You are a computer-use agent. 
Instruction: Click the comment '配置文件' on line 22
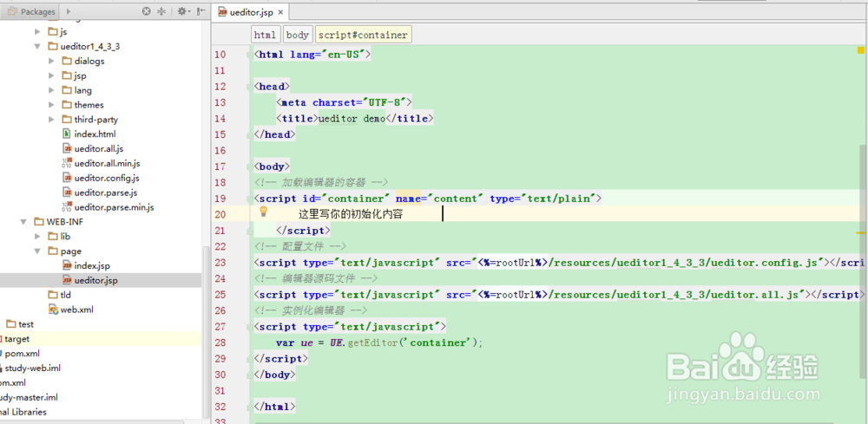[304, 246]
